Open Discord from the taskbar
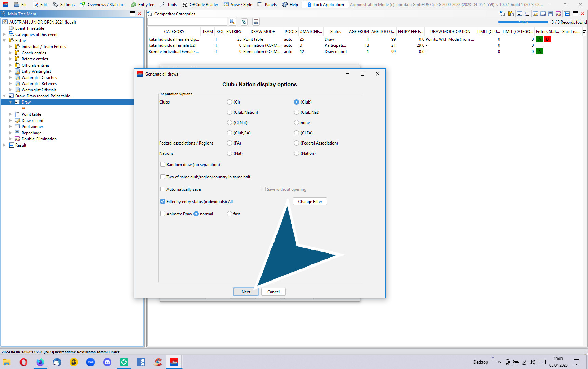Screen dimensions: 588x369 pos(107,362)
